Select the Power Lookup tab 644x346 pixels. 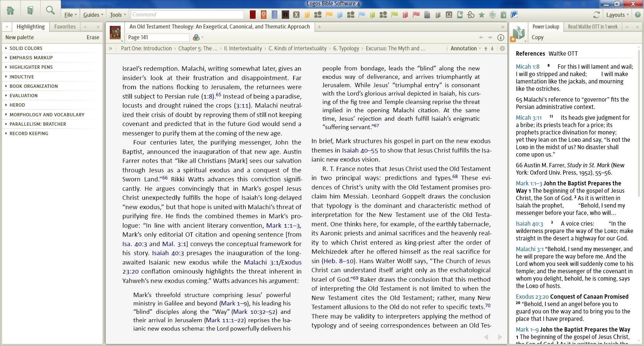pyautogui.click(x=546, y=26)
